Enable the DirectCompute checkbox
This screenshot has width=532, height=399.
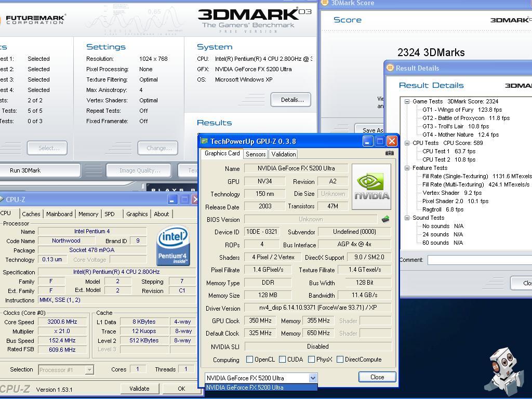click(x=340, y=360)
